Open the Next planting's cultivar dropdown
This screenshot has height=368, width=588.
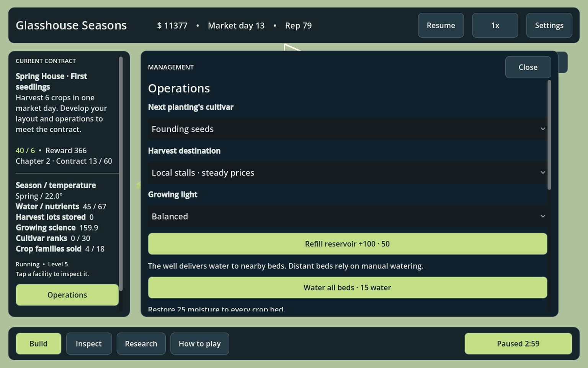coord(347,129)
